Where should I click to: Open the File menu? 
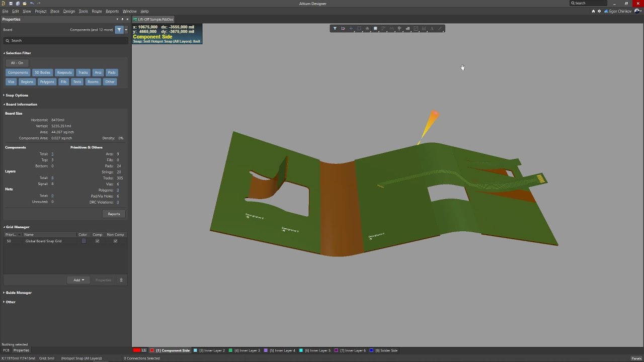tap(5, 11)
